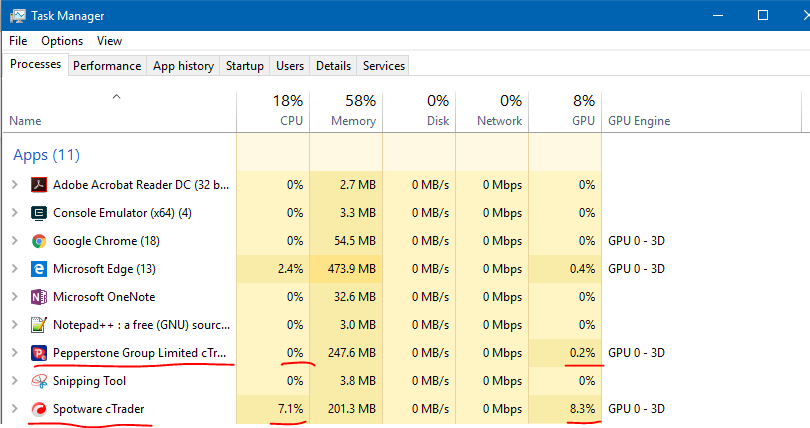Select the Microsoft Edge (13) process name

tap(104, 268)
